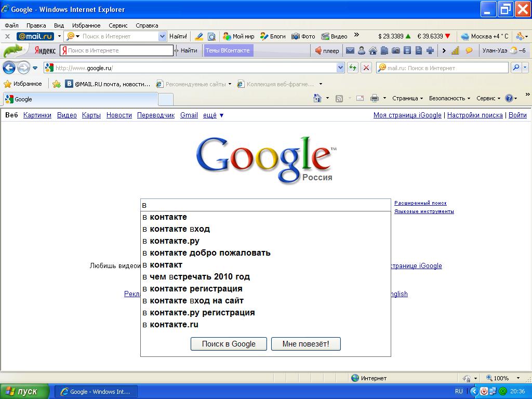Screen dimensions: 532x399
Task: Open the Mail.ru search box dropdown
Action: [163, 36]
